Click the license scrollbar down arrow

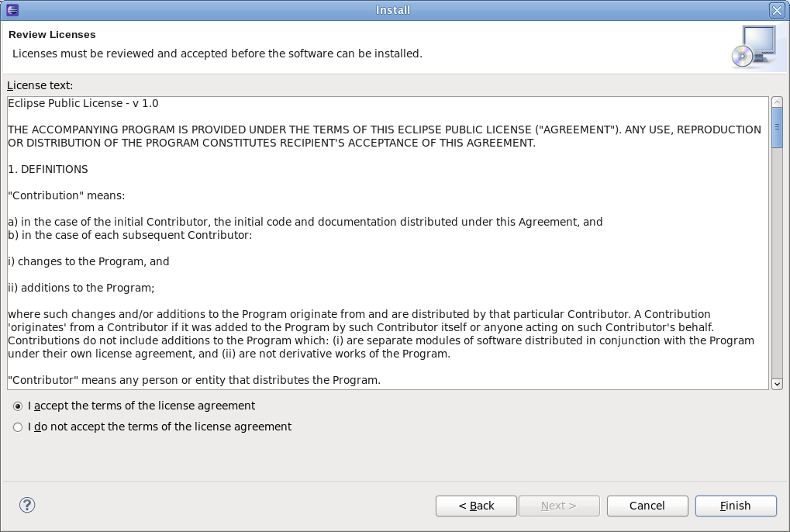(x=777, y=383)
